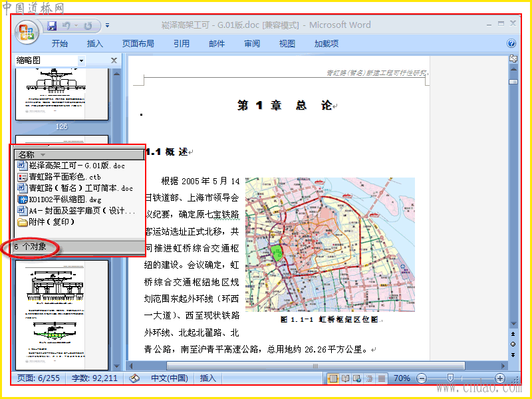Open the 名称 column sort dropdown
Image resolution: width=532 pixels, height=399 pixels.
(43, 155)
